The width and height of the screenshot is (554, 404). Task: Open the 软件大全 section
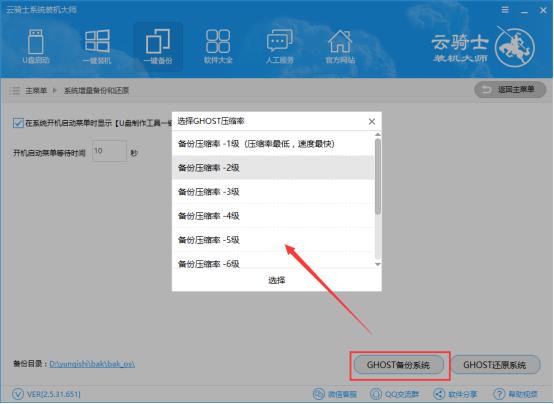218,47
